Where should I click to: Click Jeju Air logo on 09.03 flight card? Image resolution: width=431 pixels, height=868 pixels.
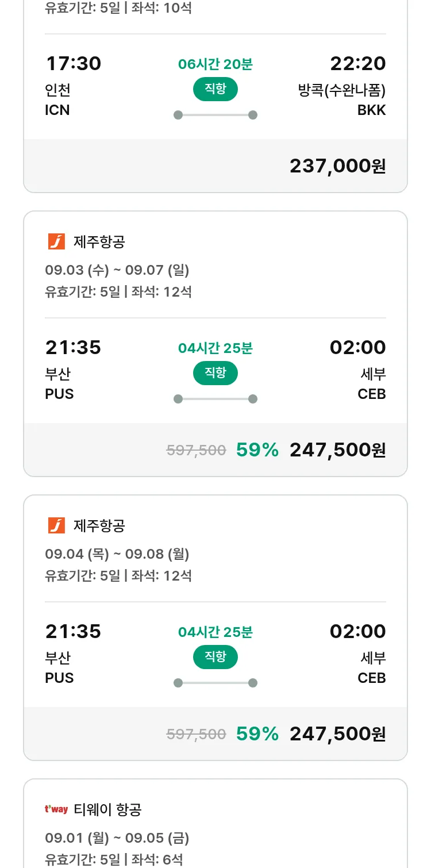pos(56,241)
